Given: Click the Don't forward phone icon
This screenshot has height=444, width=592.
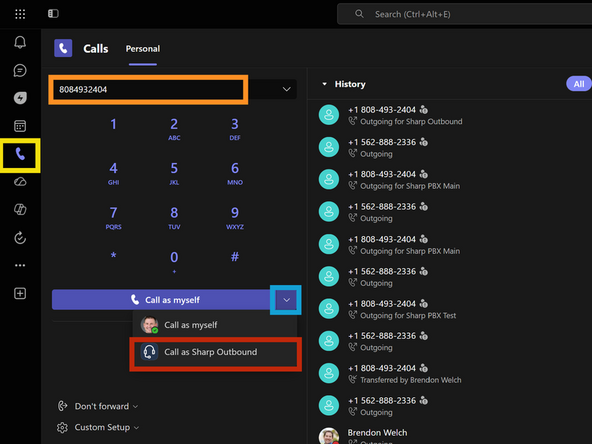Looking at the screenshot, I should [62, 406].
